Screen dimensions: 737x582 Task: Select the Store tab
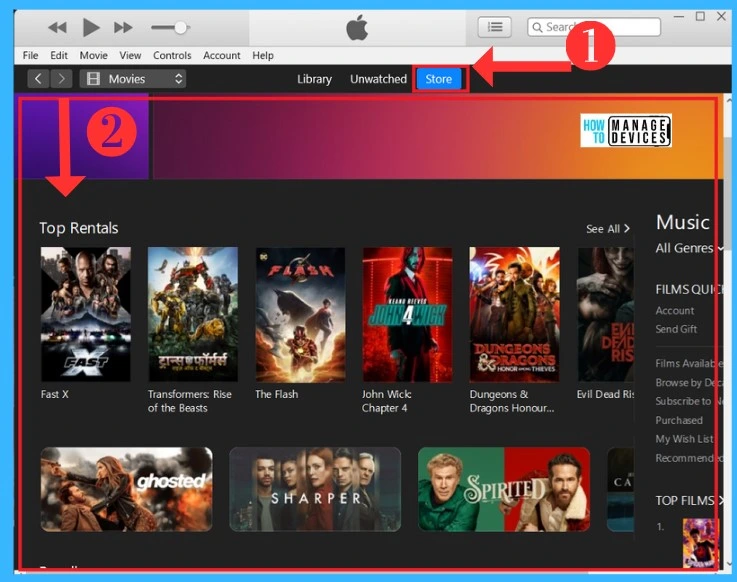(439, 79)
